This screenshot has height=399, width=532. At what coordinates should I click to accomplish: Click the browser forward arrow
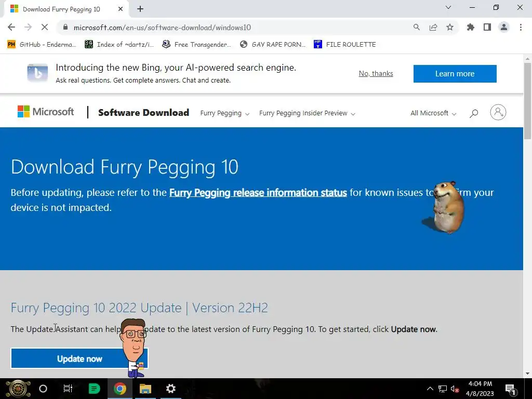pos(28,27)
